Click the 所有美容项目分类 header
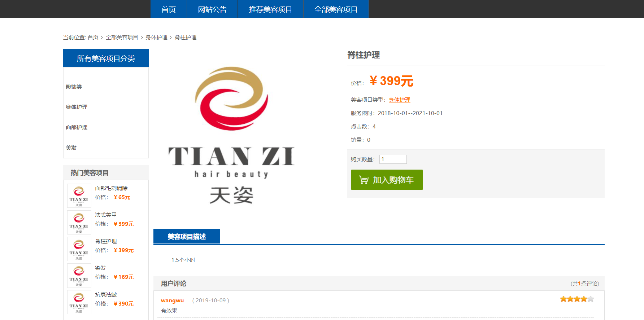 pos(106,58)
